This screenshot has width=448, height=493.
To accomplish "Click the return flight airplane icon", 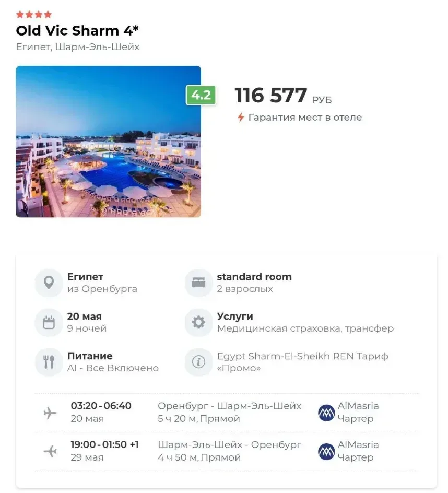I will pos(50,451).
